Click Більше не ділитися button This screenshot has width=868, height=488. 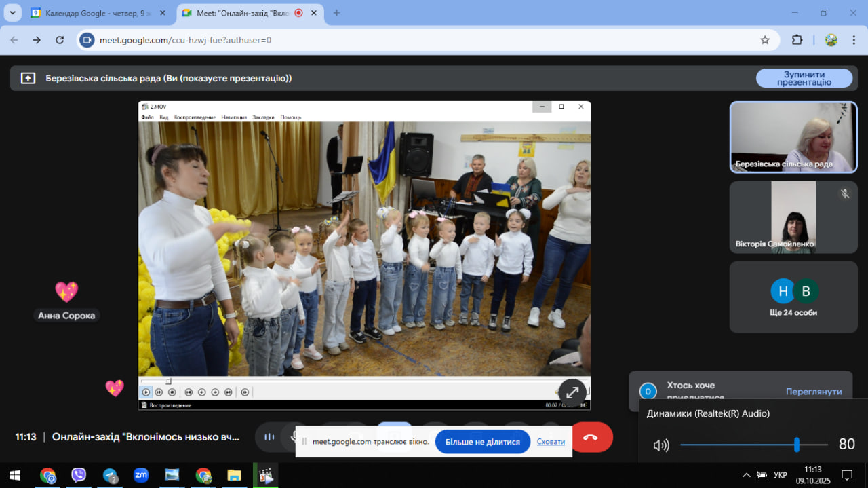482,442
